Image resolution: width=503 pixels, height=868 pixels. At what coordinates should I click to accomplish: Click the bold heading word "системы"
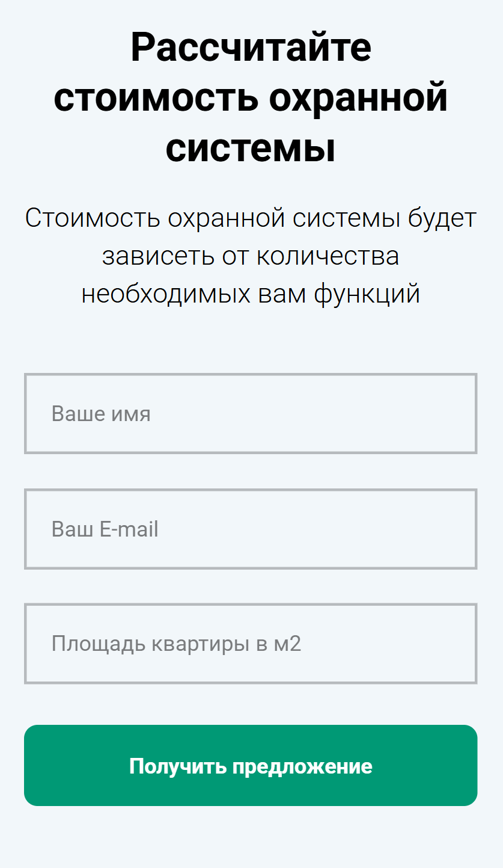[251, 149]
